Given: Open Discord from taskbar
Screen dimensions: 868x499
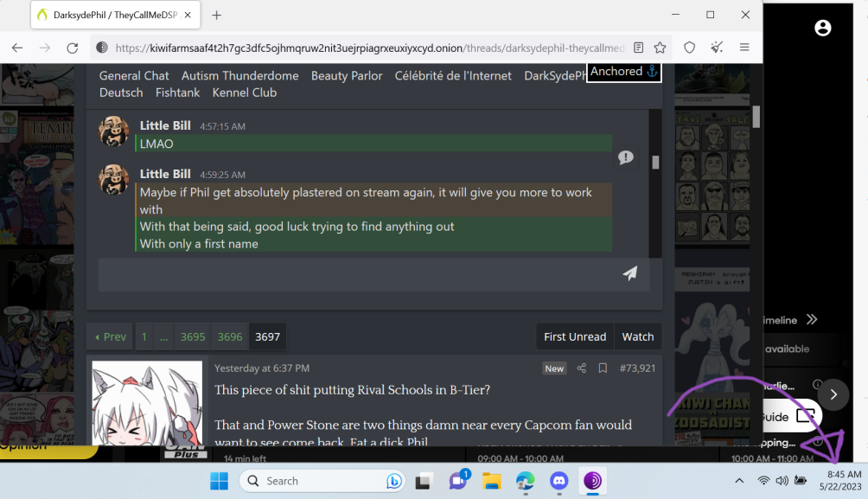Looking at the screenshot, I should [559, 481].
